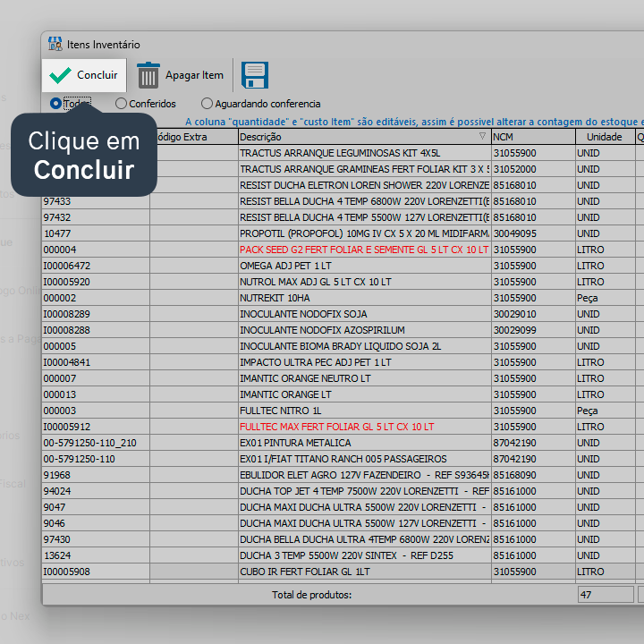Viewport: 644px width, 644px height.
Task: Click code cell 000013
Action: tap(96, 394)
